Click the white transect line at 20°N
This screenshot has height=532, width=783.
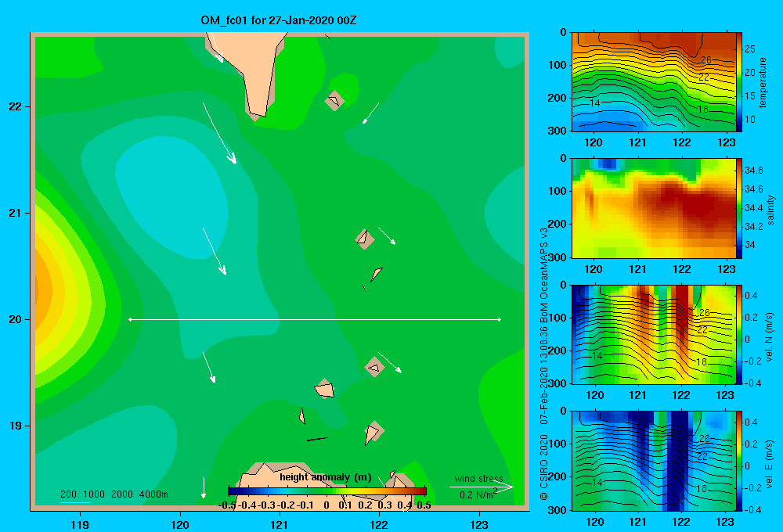point(315,319)
